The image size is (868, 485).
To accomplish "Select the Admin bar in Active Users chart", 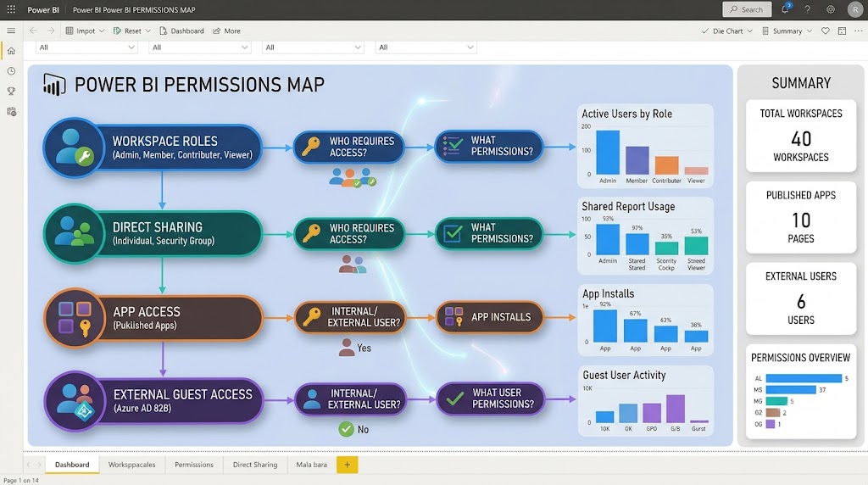I will (608, 153).
